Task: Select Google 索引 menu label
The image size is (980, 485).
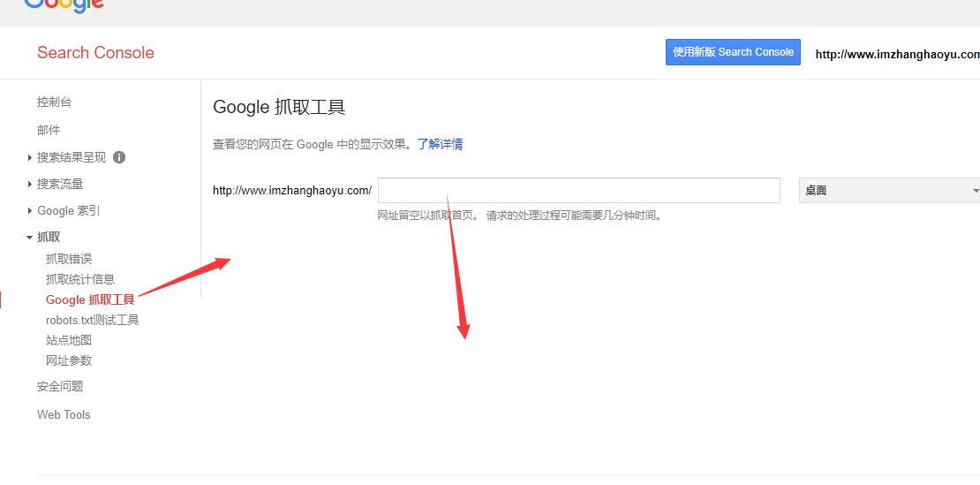Action: click(x=69, y=211)
